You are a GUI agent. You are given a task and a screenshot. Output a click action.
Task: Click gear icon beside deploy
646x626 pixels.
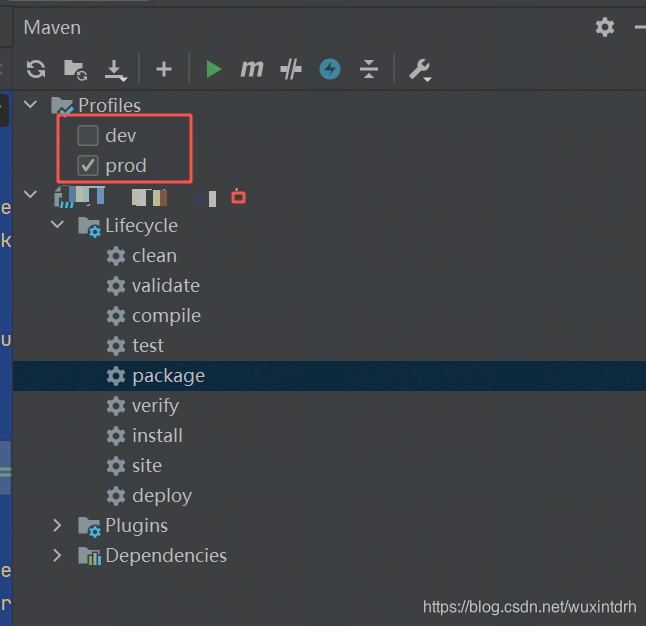click(x=116, y=496)
